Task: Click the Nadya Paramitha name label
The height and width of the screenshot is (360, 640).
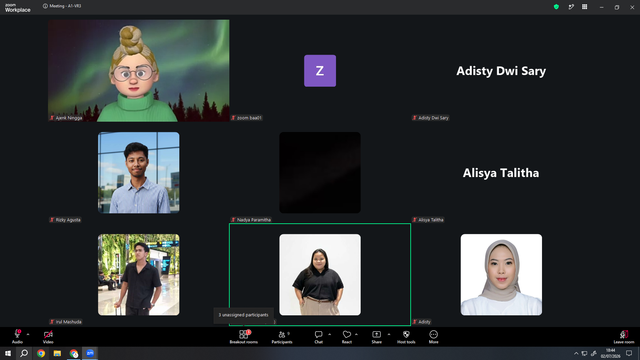Action: pos(251,220)
